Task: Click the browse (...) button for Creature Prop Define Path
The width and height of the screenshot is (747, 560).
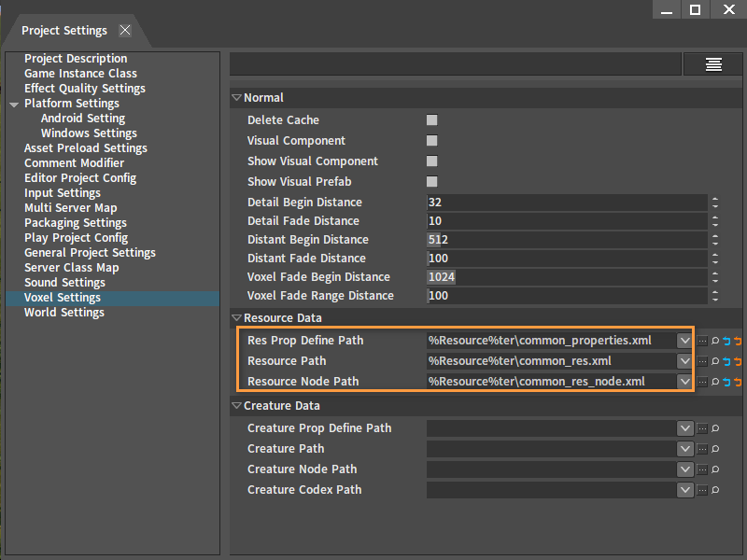Action: (x=702, y=428)
